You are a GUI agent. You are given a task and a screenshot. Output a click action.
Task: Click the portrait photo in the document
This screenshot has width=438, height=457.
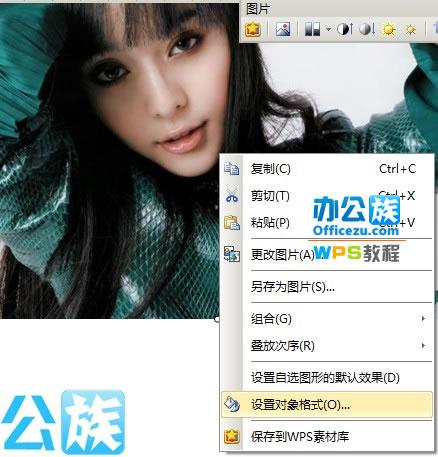(x=110, y=160)
